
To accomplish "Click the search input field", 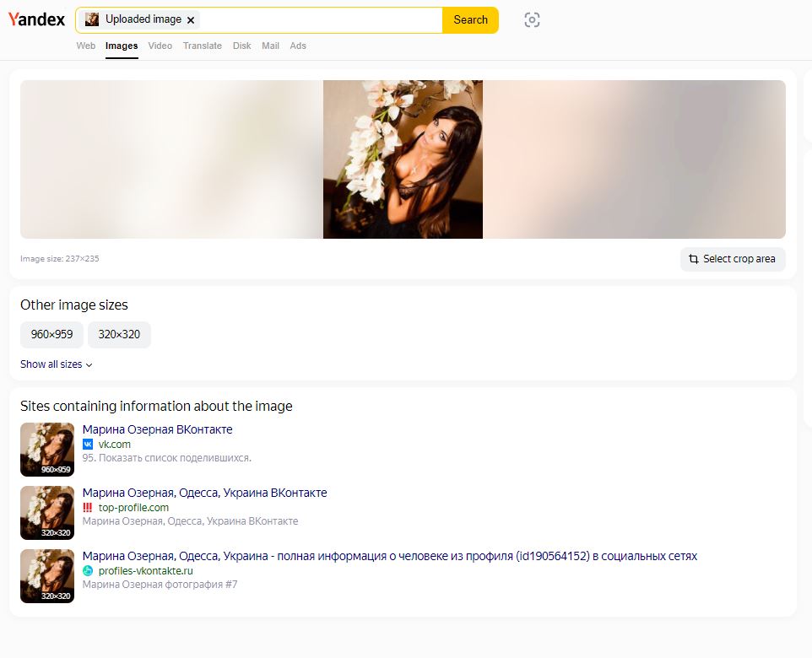I will click(321, 20).
